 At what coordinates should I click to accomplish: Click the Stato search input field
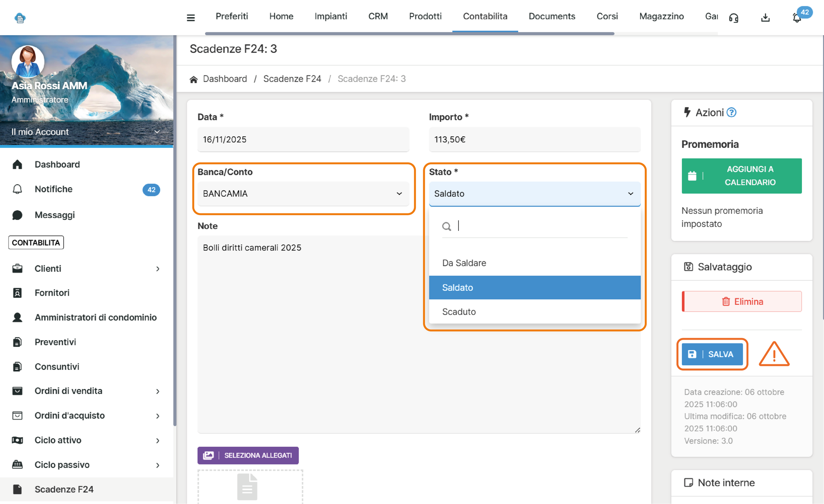(542, 226)
